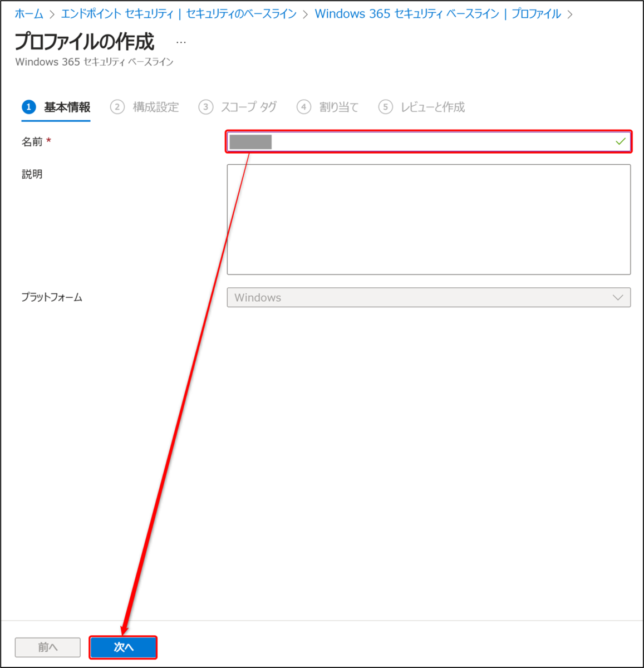Click into the 説明 text area
Image resolution: width=644 pixels, height=668 pixels.
429,219
